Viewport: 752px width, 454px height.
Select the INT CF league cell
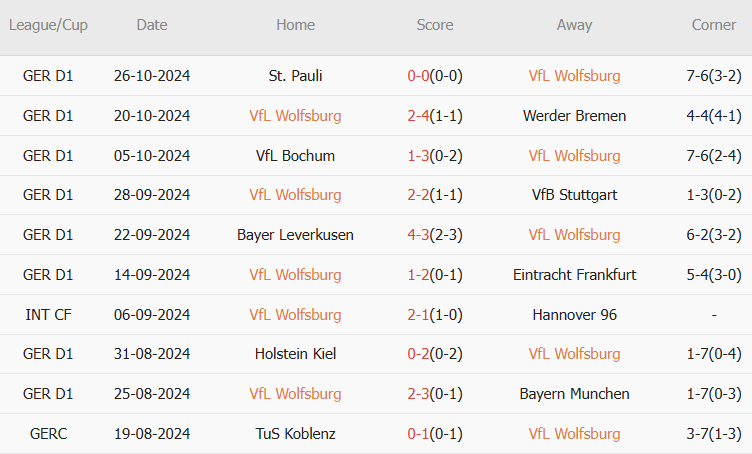48,315
